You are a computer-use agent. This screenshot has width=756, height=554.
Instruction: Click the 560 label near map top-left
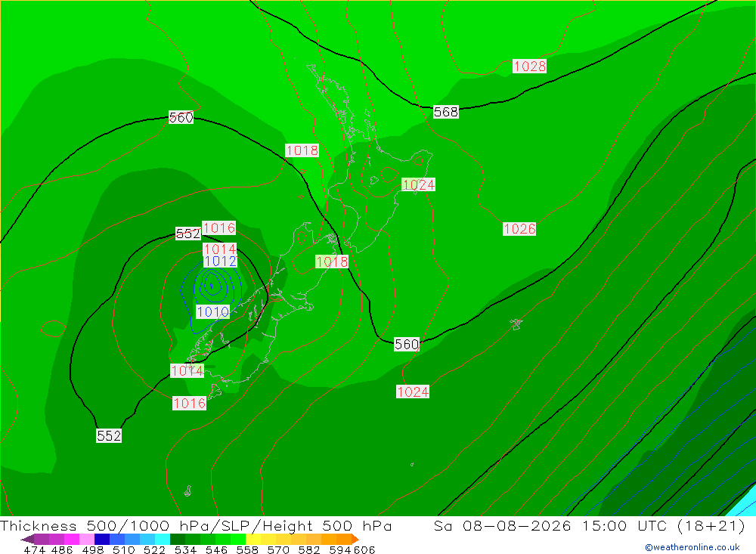(x=181, y=118)
